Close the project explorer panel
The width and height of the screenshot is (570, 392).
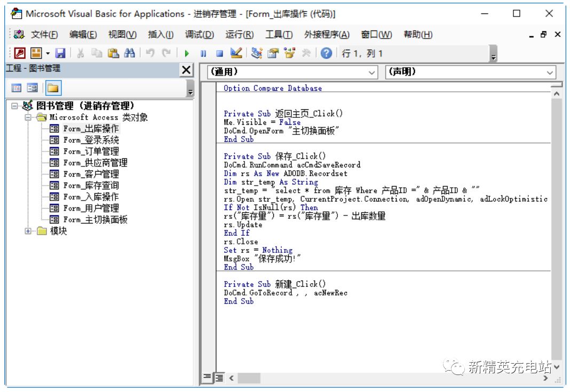tap(186, 69)
